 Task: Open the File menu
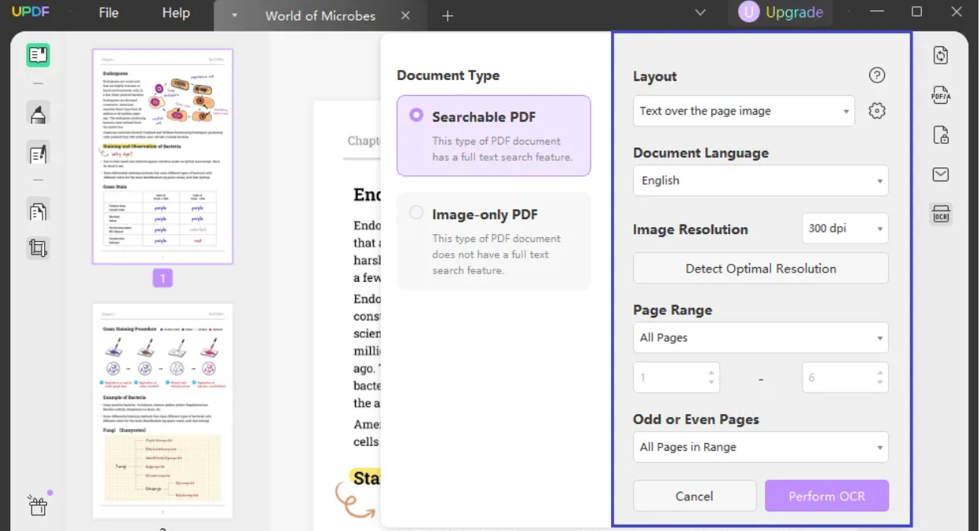click(108, 13)
